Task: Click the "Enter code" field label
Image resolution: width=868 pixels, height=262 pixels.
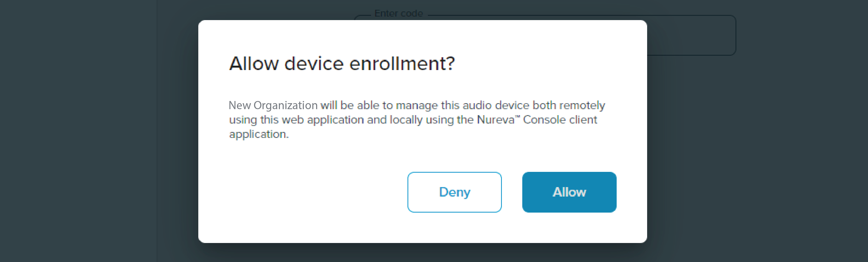Action: click(x=399, y=14)
